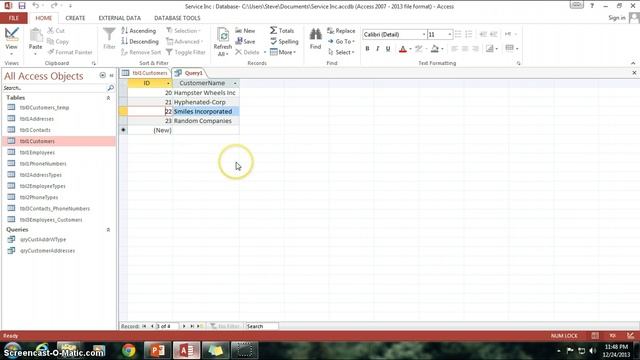This screenshot has width=640, height=360.
Task: Click the background fill color bucket
Action: point(435,49)
